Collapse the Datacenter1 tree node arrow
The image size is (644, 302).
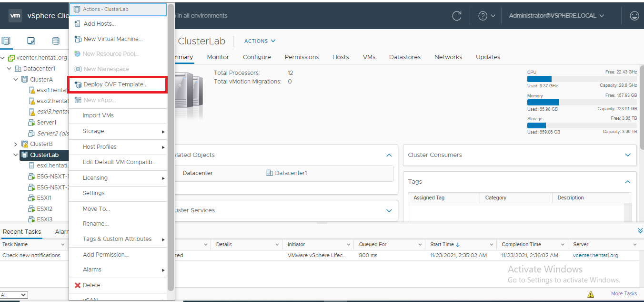pyautogui.click(x=9, y=69)
